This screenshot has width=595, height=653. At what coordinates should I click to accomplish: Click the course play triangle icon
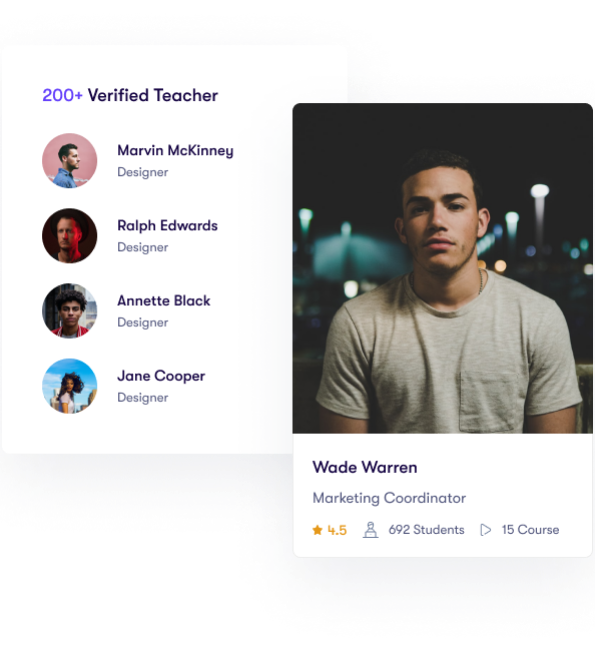485,530
